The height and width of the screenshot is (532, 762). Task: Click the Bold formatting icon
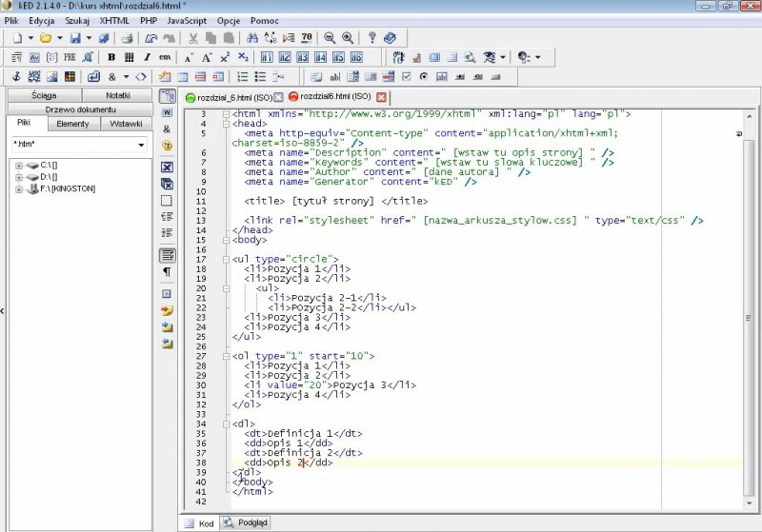(x=110, y=57)
